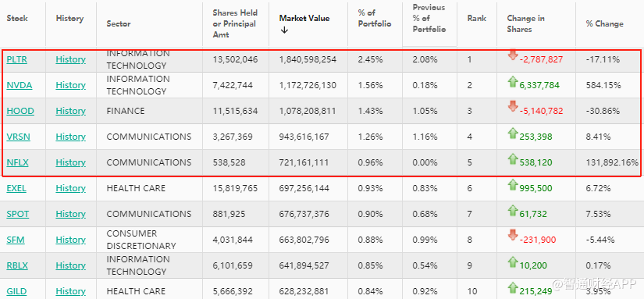Click the red down arrow in HOOD row
This screenshot has width=644, height=299.
[513, 106]
